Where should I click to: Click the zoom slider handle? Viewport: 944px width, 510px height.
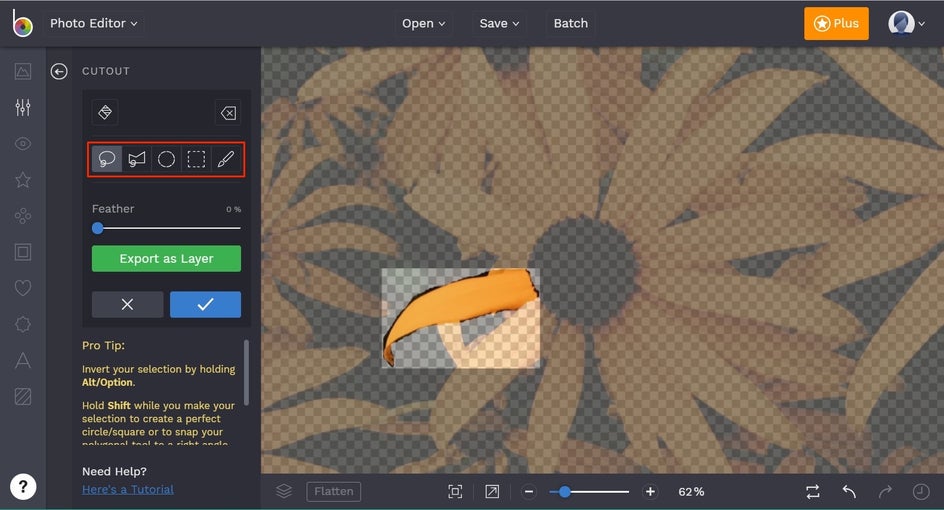point(564,492)
